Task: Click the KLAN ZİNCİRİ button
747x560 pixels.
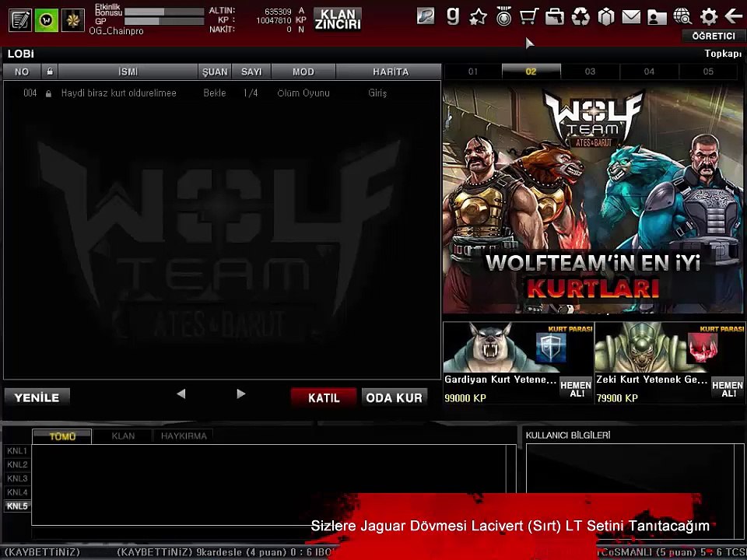Action: (338, 19)
